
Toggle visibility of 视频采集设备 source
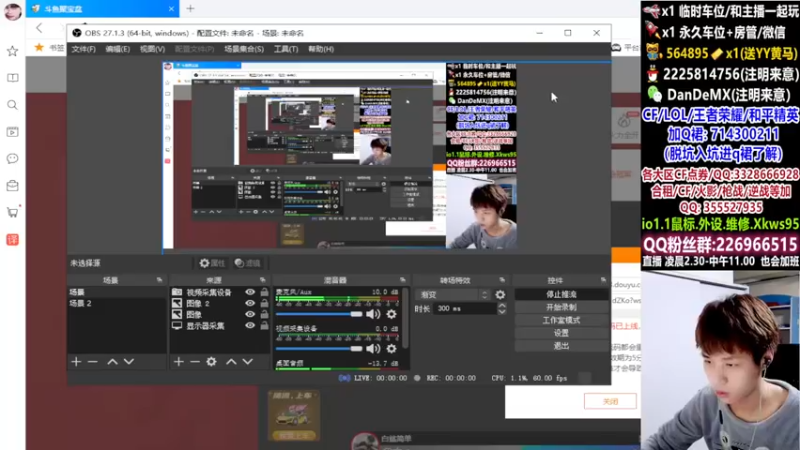250,292
